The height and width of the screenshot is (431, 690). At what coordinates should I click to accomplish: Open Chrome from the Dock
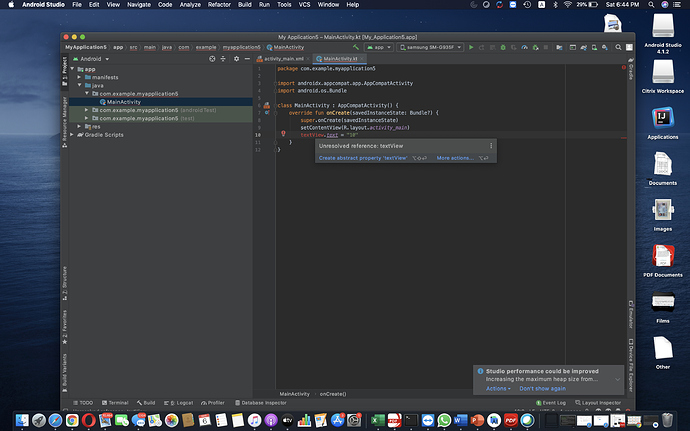[x=72, y=420]
